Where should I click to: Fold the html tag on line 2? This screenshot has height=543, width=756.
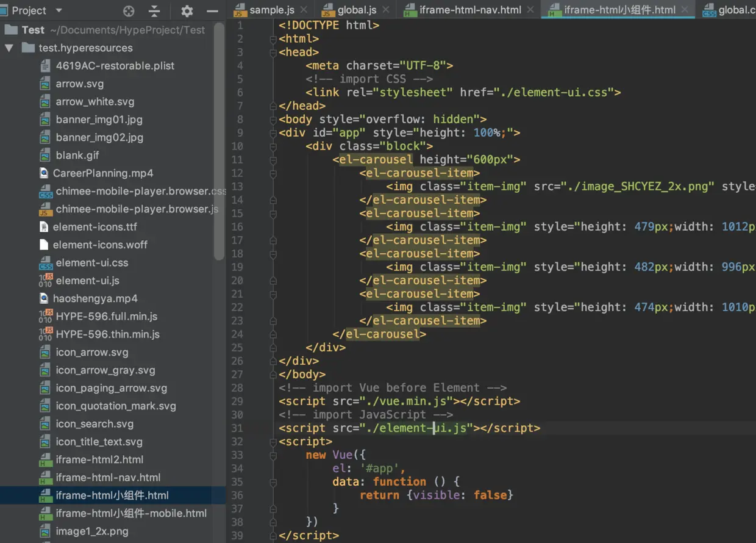point(273,39)
